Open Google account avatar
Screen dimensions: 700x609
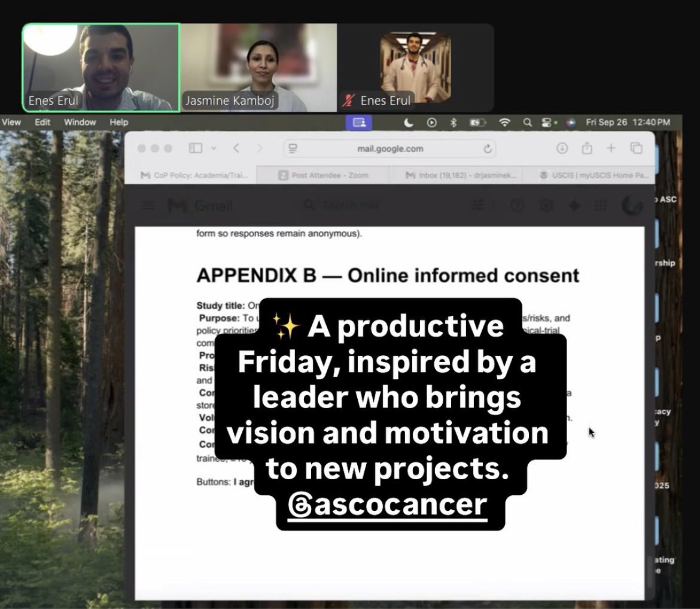pyautogui.click(x=632, y=205)
